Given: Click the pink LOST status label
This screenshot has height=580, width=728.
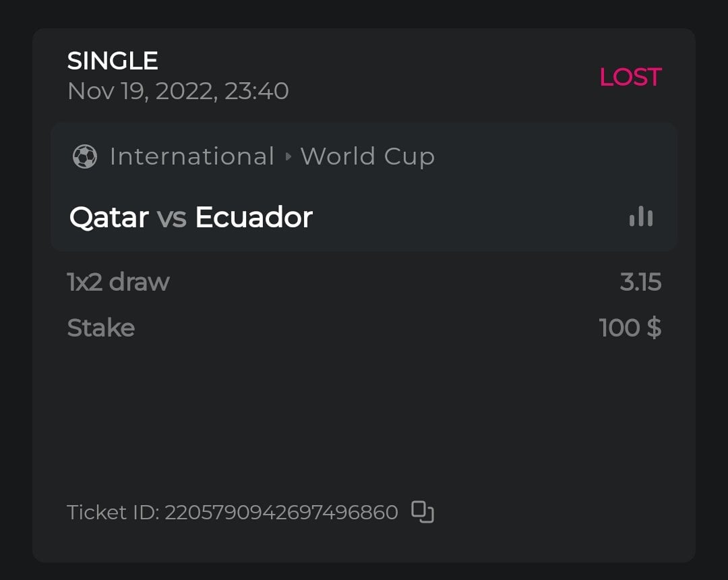Looking at the screenshot, I should pyautogui.click(x=630, y=77).
